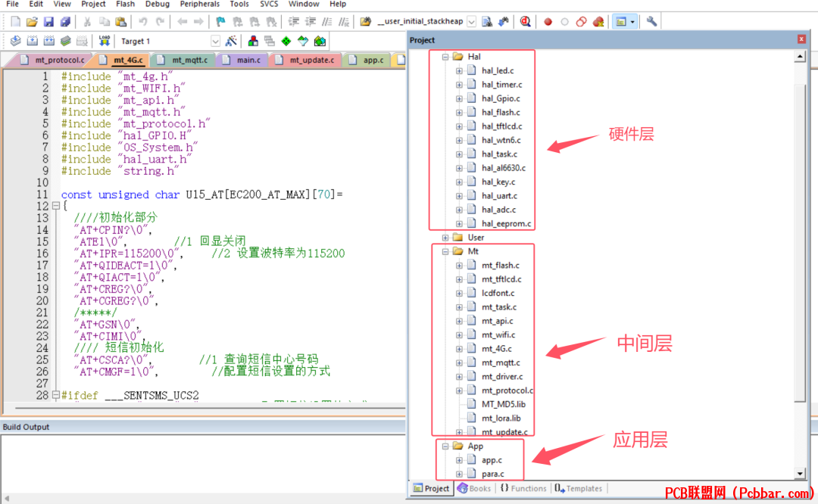Screen dimensions: 818x504
Task: Insert breakpoint red dot icon
Action: 548,21
